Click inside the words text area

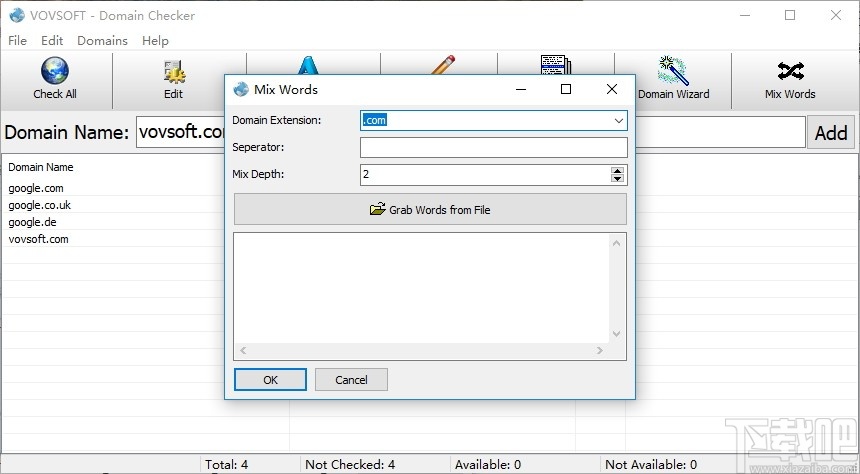[421, 289]
